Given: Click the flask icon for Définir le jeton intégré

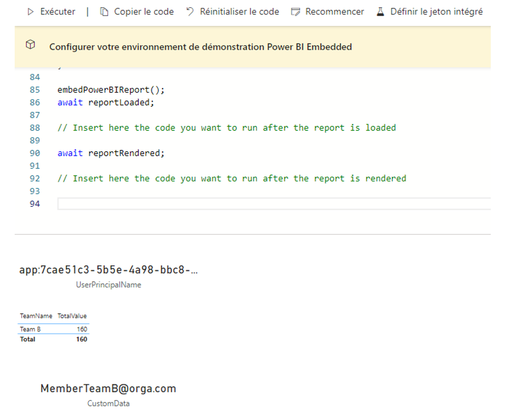Looking at the screenshot, I should [x=380, y=12].
